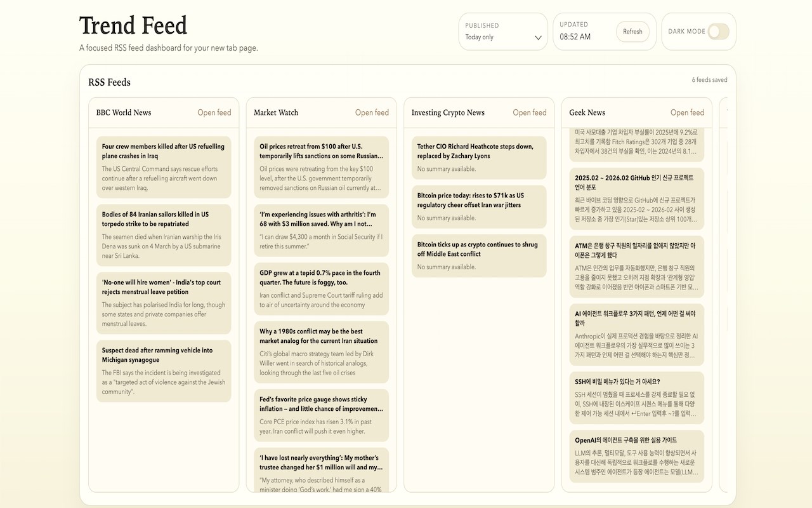Viewport: 812px width, 508px height.
Task: Click the RSS Feeds section heading
Action: (109, 82)
